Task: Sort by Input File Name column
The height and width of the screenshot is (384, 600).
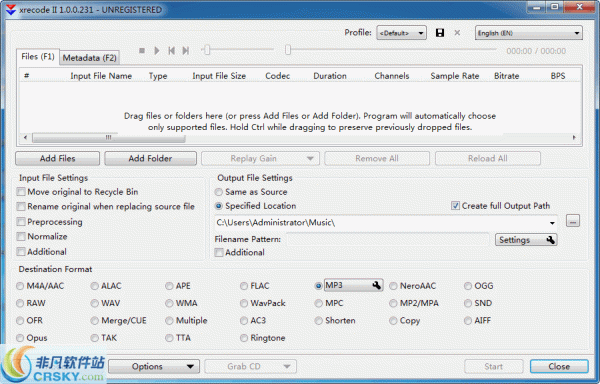Action: pos(101,76)
